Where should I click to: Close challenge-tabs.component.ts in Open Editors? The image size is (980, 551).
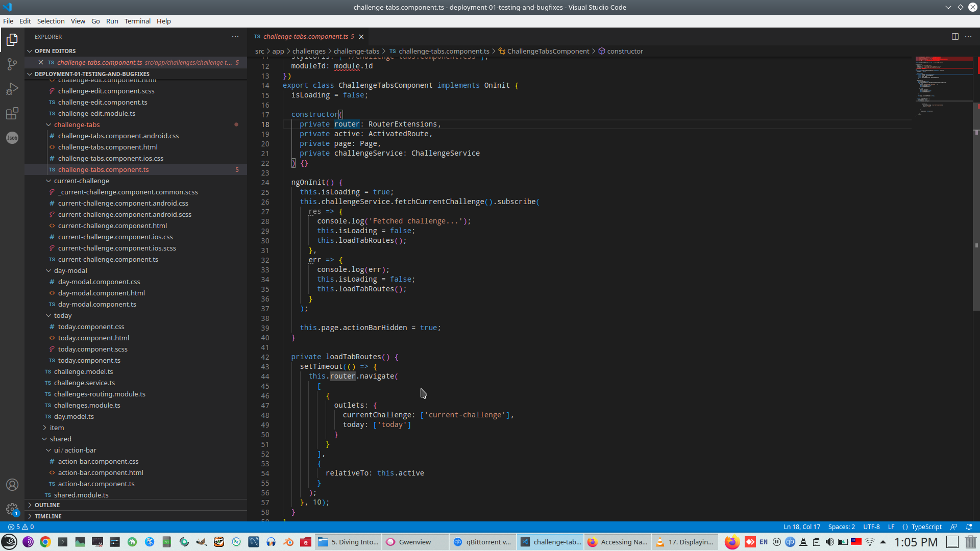click(x=41, y=62)
